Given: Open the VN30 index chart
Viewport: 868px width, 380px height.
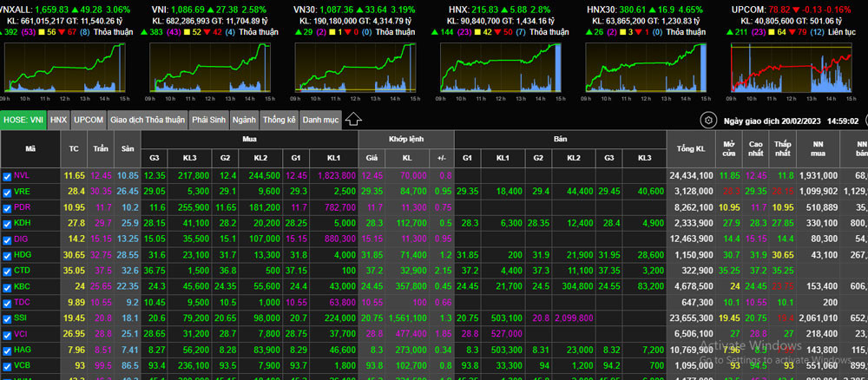Looking at the screenshot, I should (358, 68).
